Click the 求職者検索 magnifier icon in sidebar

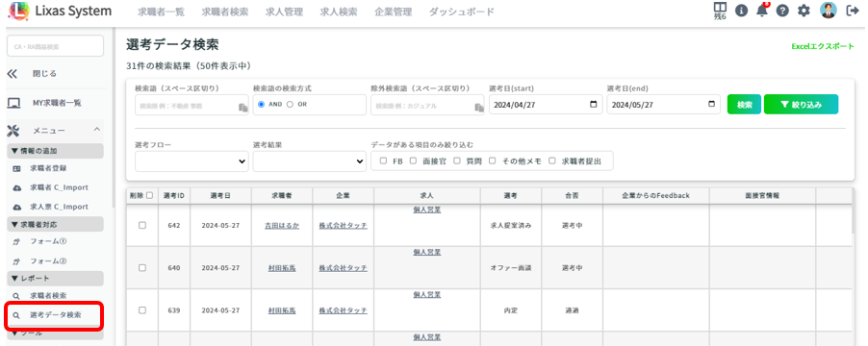(x=16, y=296)
